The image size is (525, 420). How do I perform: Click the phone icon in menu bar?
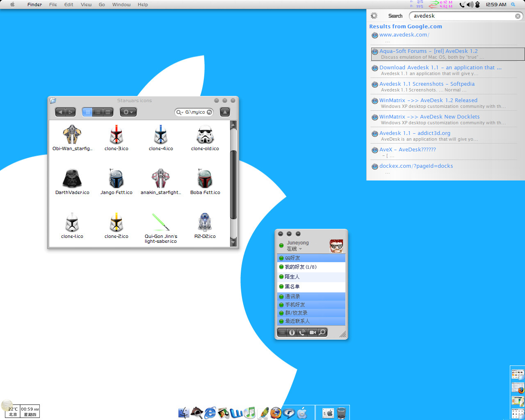(x=462, y=5)
